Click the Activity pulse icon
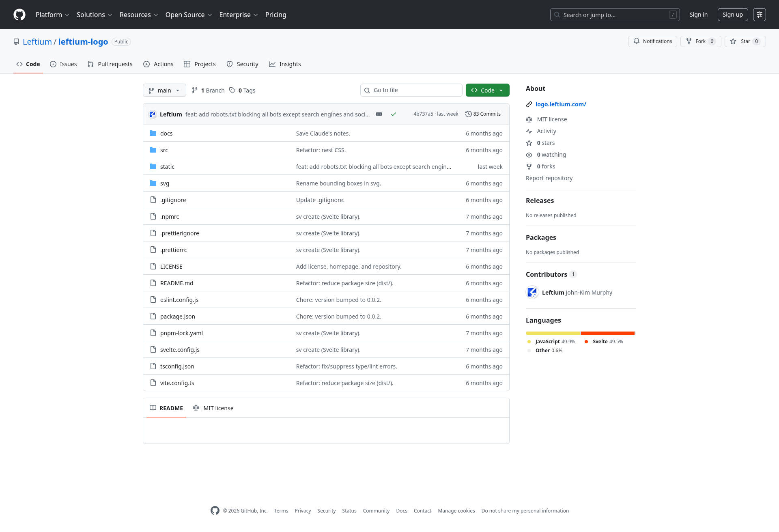This screenshot has width=779, height=532. 529,131
